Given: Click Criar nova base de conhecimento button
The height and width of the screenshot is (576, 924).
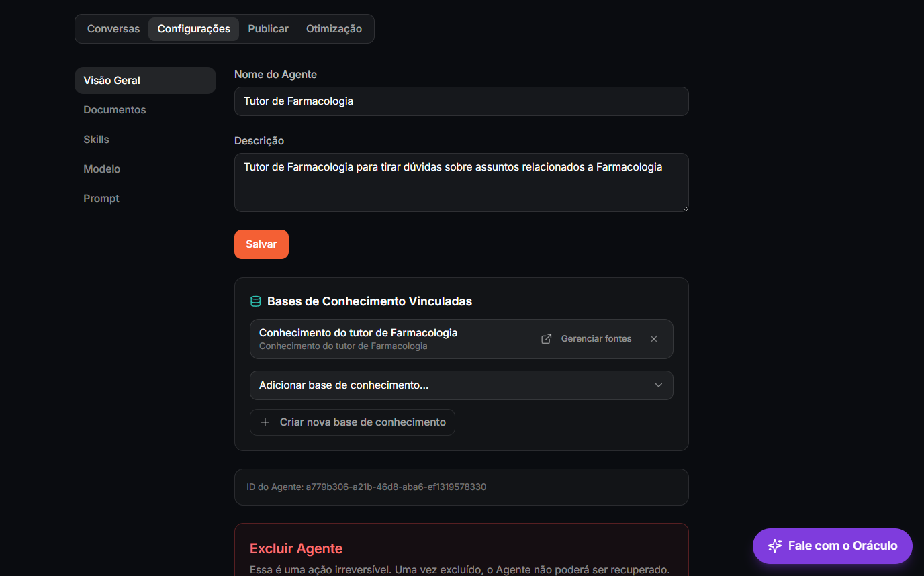Looking at the screenshot, I should [353, 422].
